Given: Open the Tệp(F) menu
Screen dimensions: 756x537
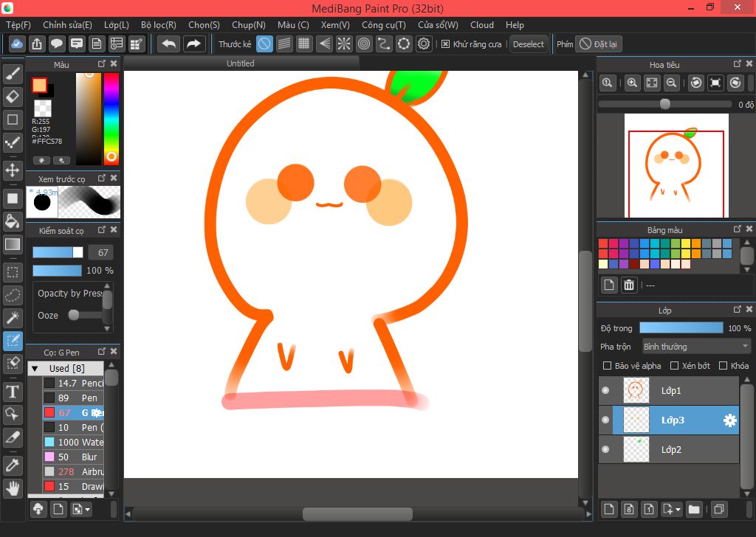Looking at the screenshot, I should click(x=18, y=24).
